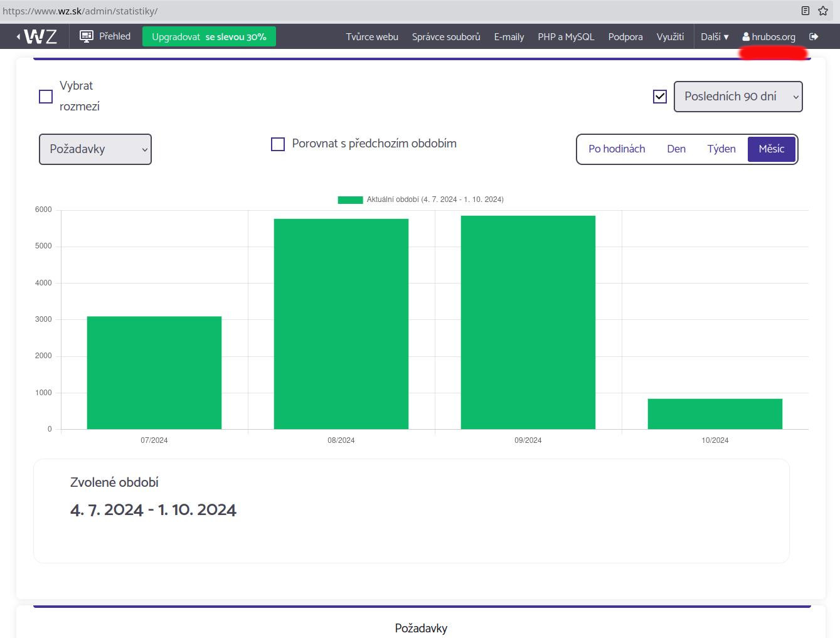Go to E-maily section

pos(509,36)
